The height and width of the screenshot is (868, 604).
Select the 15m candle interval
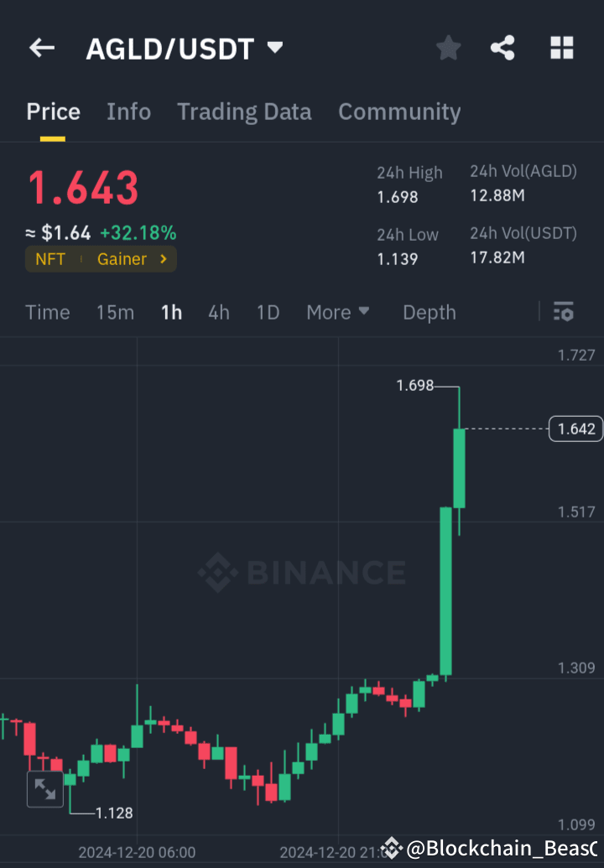tap(115, 312)
